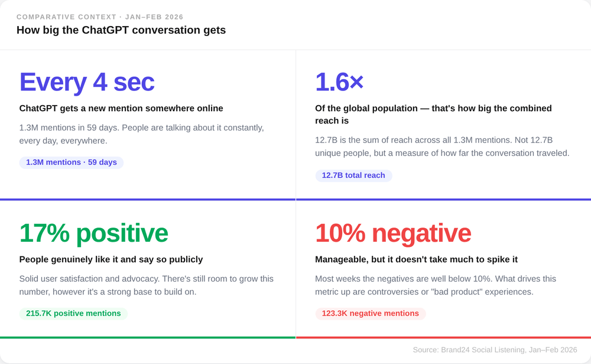Click the "10% negative" red headline
This screenshot has width=591, height=364.
(x=393, y=233)
